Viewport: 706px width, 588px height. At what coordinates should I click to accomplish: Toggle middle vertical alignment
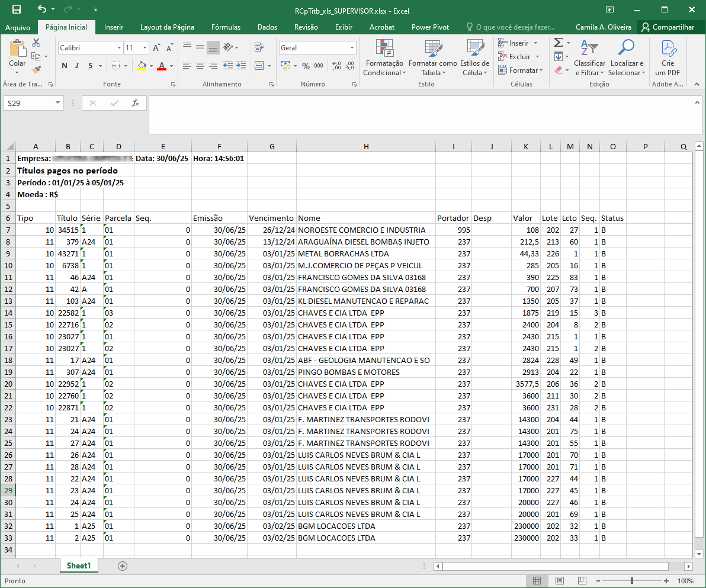pos(200,47)
